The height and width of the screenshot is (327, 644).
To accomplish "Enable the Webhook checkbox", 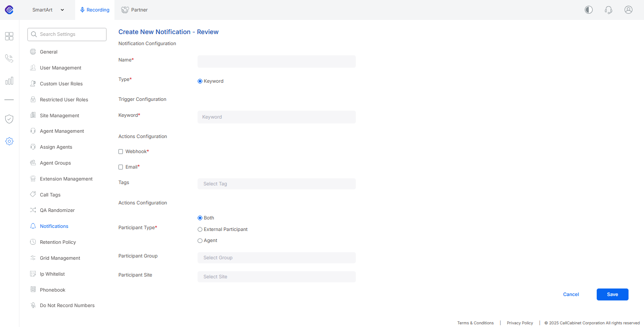I will tap(121, 152).
